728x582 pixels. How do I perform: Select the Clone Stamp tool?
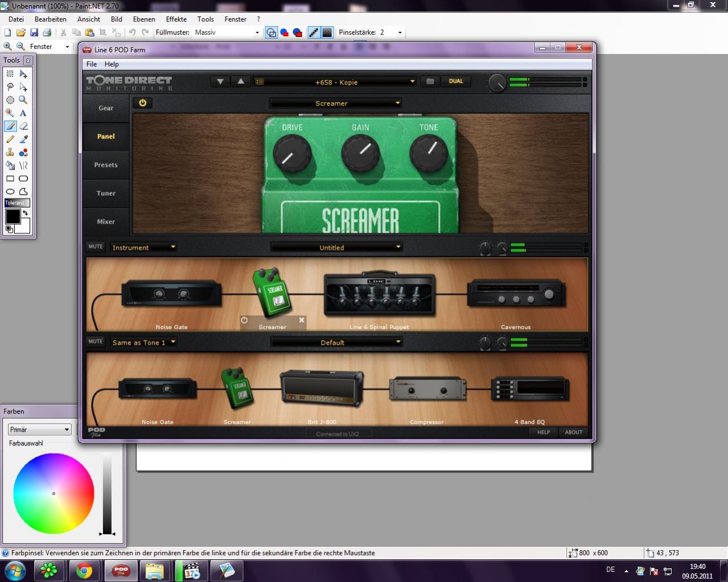10,152
